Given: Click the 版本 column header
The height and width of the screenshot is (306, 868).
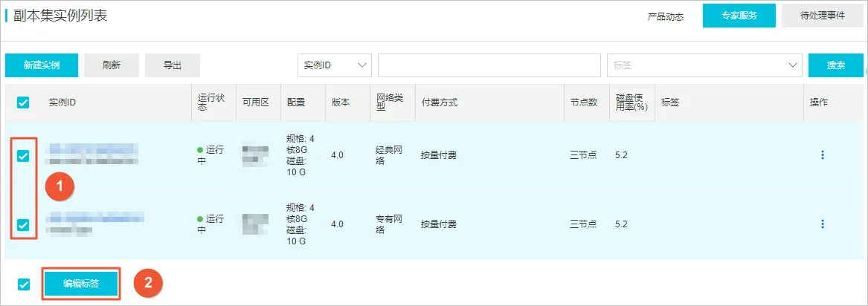Looking at the screenshot, I should (x=341, y=102).
